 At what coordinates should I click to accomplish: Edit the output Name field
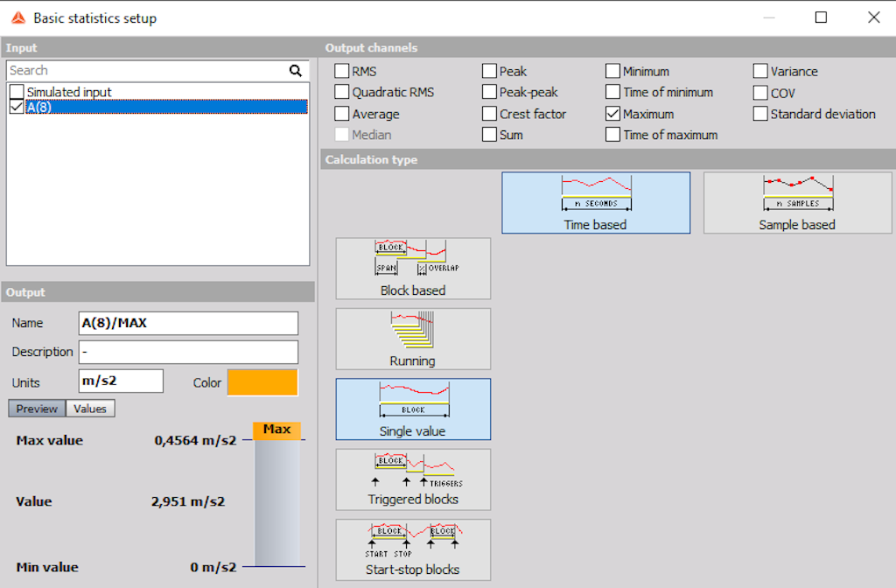pyautogui.click(x=188, y=323)
